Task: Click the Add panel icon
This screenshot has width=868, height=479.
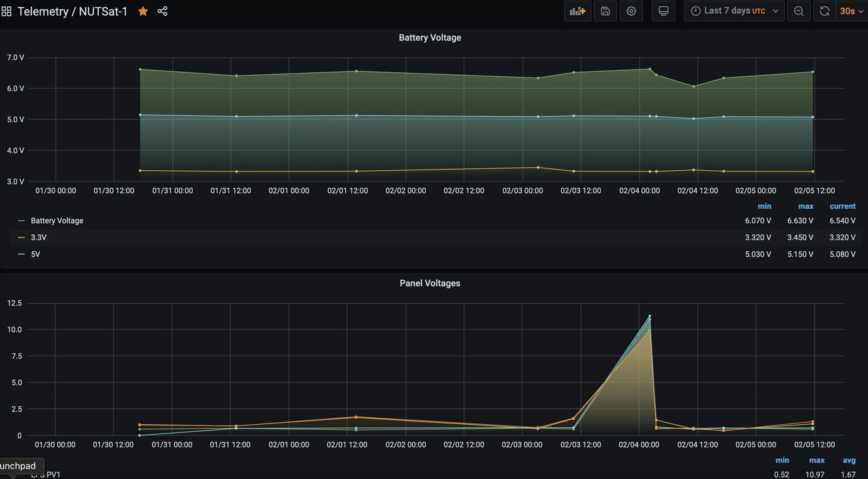Action: pos(577,11)
